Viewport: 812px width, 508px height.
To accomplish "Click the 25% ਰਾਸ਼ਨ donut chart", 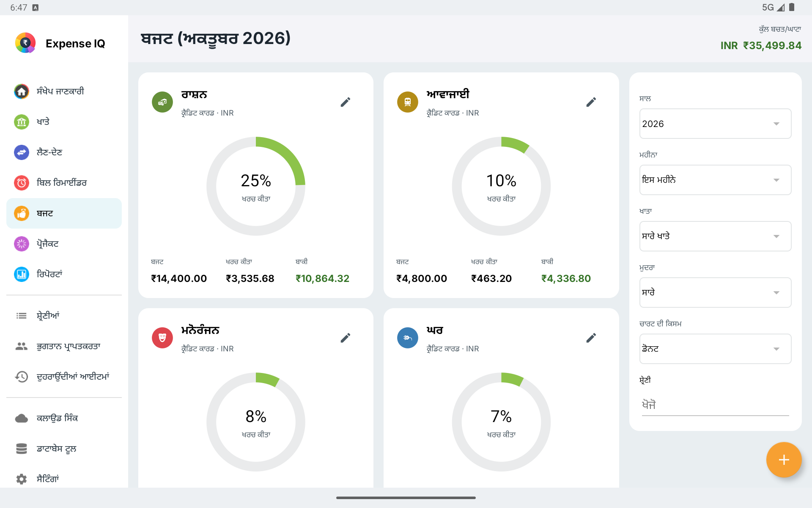I will [x=256, y=186].
